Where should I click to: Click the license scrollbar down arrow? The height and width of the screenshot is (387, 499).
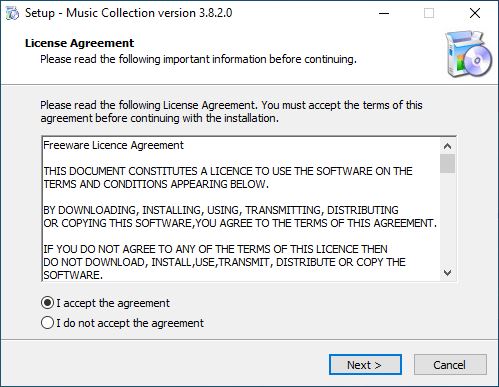447,273
